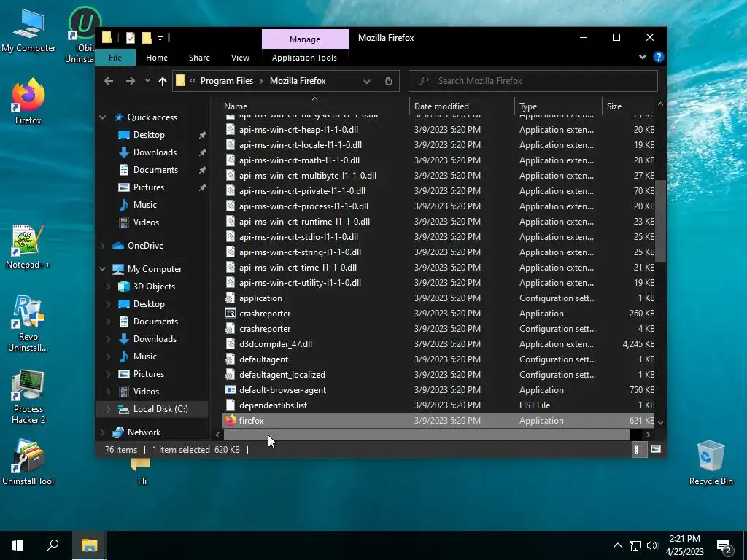747x560 pixels.
Task: Select default-browser-agent file
Action: click(438, 390)
